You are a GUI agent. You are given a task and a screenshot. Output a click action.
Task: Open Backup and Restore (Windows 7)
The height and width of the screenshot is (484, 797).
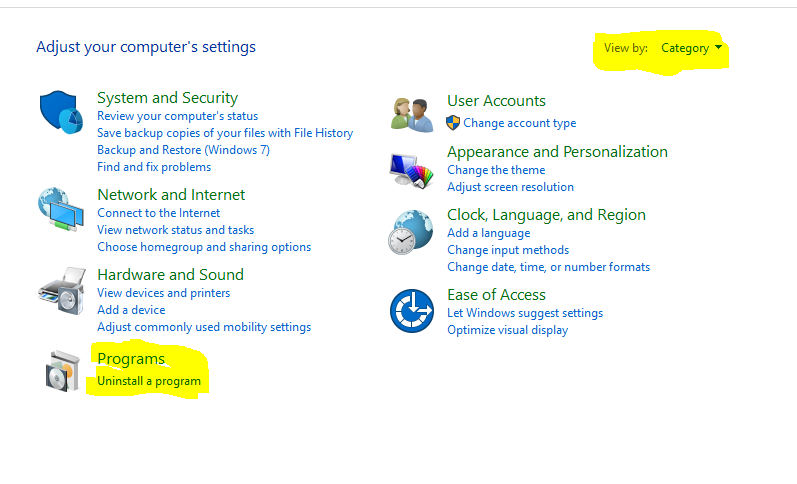[x=183, y=150]
